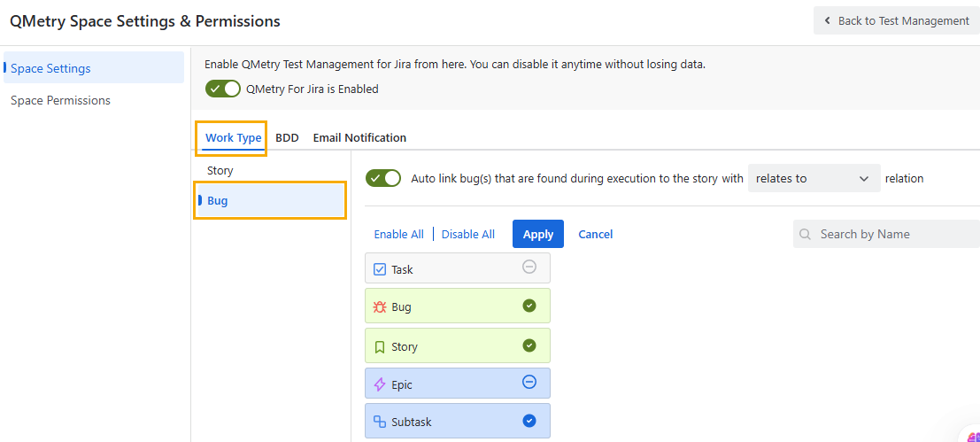Disable auto link bugs toggle
980x442 pixels.
coord(383,178)
